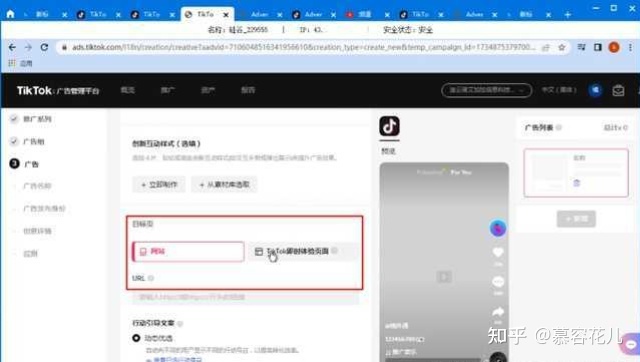Viewport: 640px width, 362px height.
Task: Select the TikTok placement preview icon
Action: 389,126
